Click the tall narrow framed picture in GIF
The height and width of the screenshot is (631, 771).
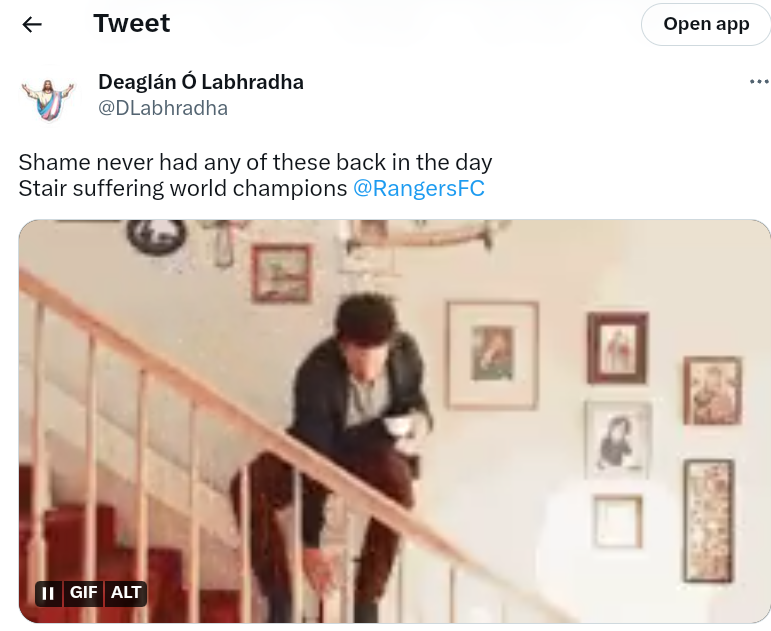pyautogui.click(x=708, y=520)
